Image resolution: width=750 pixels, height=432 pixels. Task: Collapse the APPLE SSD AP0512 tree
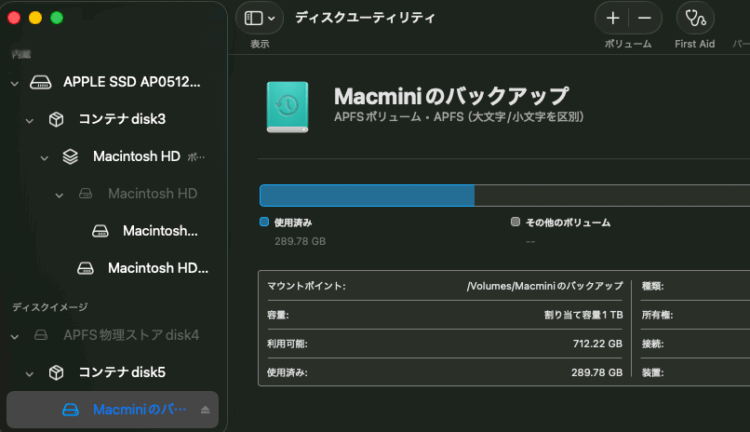tap(15, 83)
